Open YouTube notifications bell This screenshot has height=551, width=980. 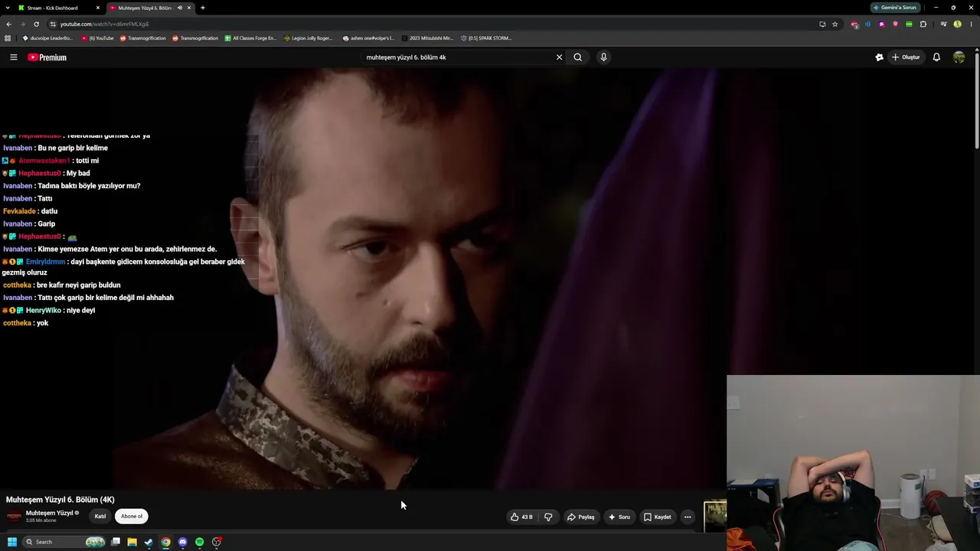click(x=936, y=57)
